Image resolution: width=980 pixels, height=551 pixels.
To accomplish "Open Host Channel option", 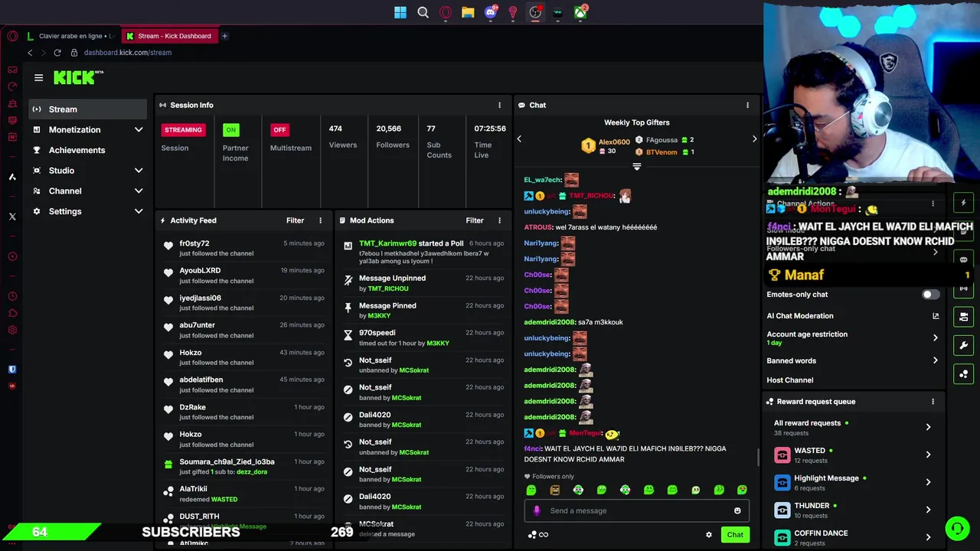I will point(789,380).
